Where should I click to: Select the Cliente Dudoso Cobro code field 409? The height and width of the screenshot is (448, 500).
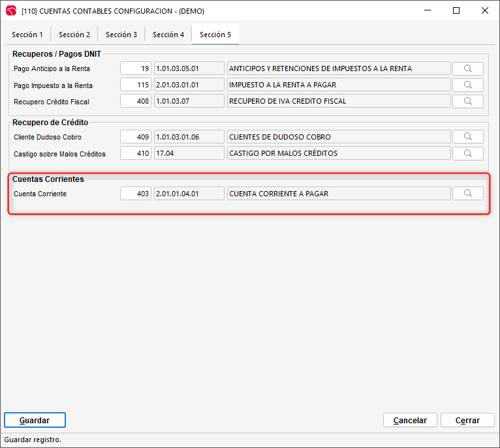tap(136, 137)
